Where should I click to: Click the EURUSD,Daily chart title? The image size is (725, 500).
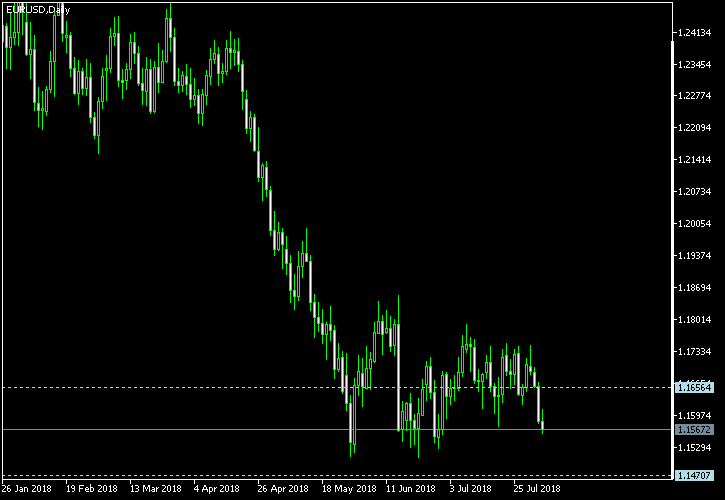(38, 10)
